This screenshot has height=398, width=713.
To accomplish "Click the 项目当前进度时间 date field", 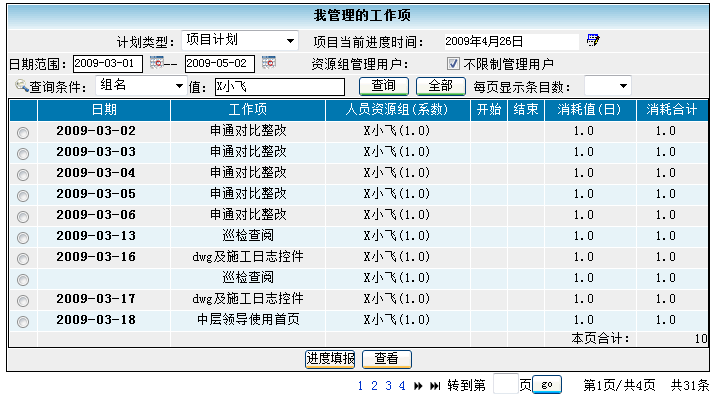I will tap(511, 41).
